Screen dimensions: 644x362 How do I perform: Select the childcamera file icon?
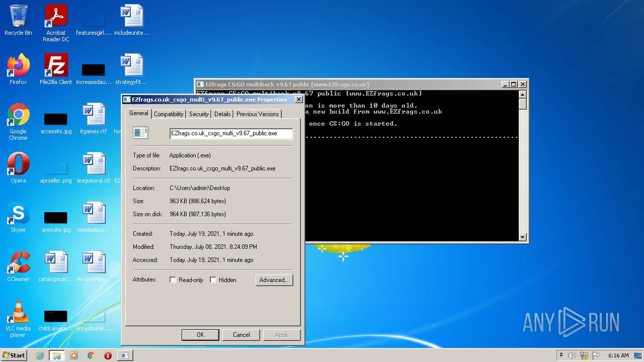tap(56, 321)
